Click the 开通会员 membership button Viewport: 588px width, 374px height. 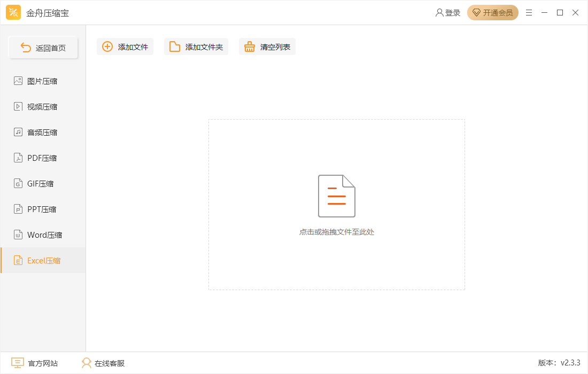(x=492, y=12)
